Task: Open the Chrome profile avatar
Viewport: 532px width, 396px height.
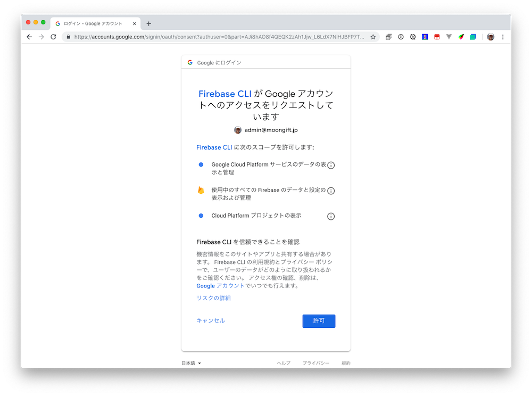Action: tap(491, 37)
